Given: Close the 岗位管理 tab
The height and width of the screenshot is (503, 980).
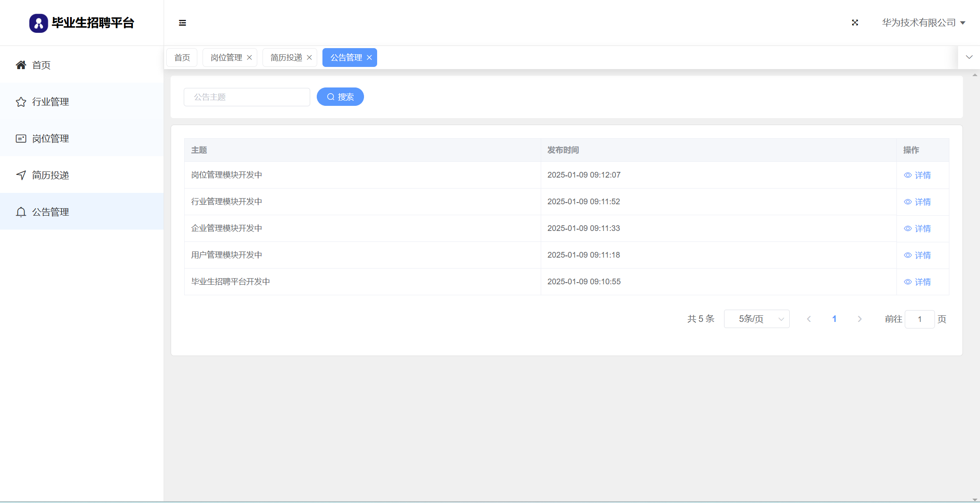Looking at the screenshot, I should click(x=249, y=58).
